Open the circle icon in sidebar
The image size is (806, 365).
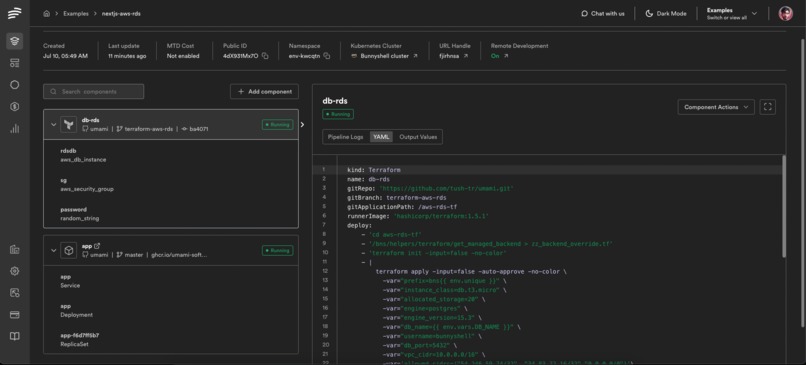pos(14,85)
